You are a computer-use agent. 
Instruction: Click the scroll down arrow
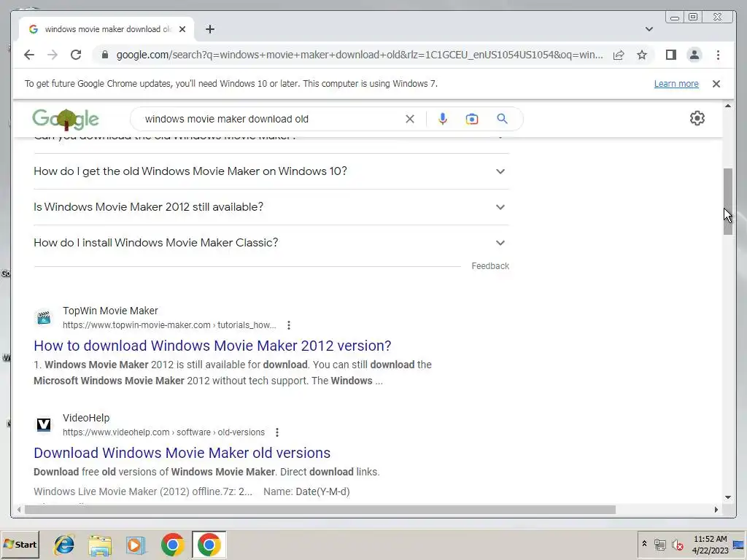(x=728, y=497)
